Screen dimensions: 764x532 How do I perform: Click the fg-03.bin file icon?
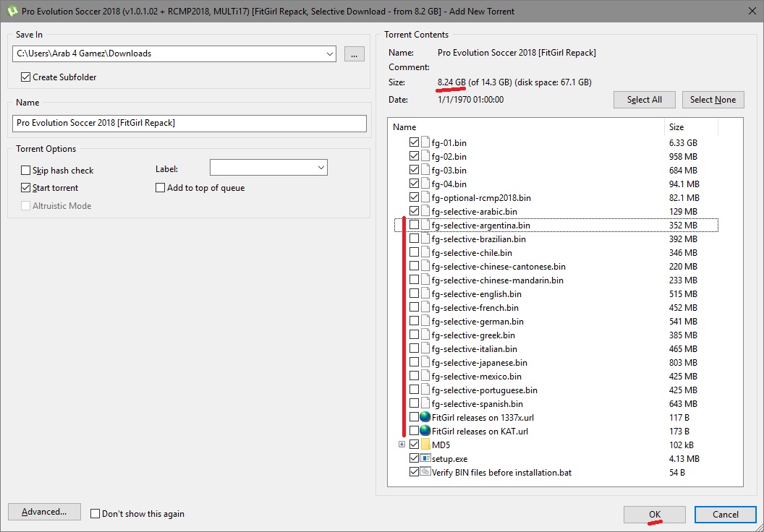425,170
